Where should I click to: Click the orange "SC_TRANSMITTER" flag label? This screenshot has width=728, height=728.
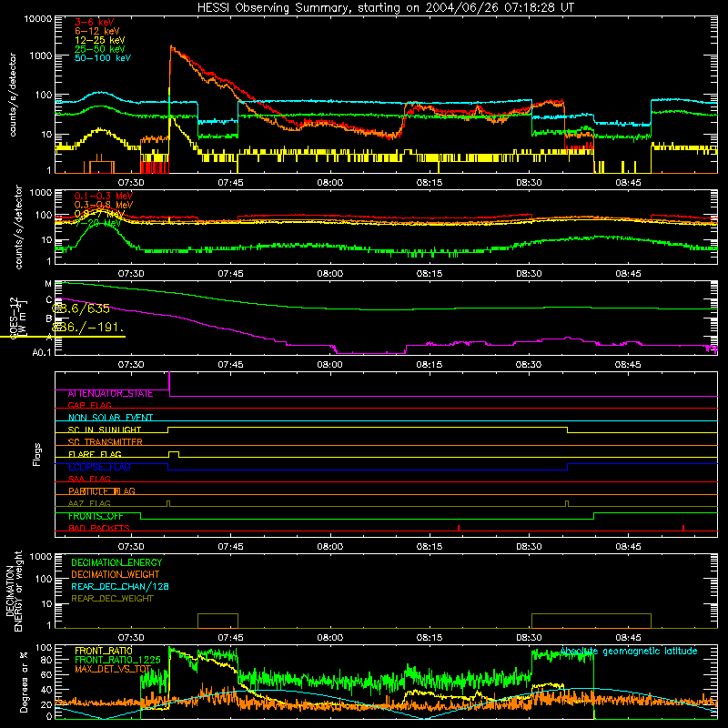tap(105, 442)
